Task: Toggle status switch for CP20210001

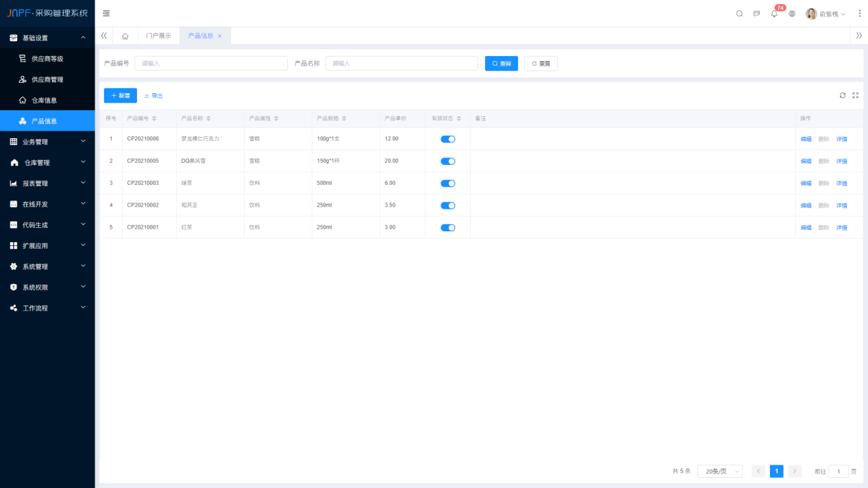Action: [448, 227]
